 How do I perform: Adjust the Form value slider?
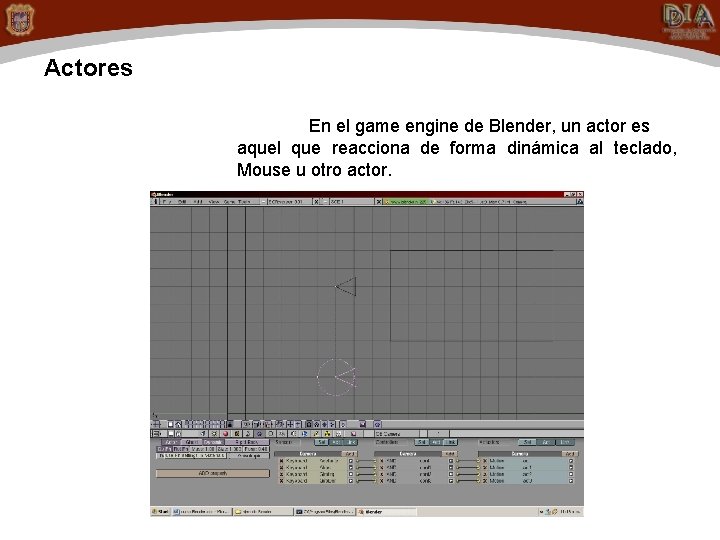click(256, 449)
